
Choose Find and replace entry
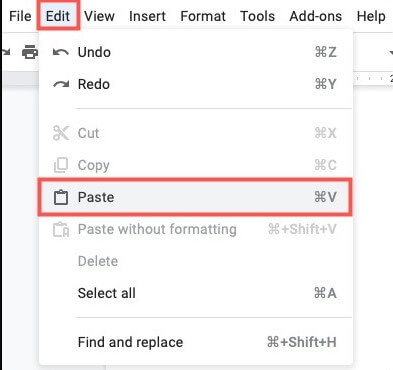[195, 342]
